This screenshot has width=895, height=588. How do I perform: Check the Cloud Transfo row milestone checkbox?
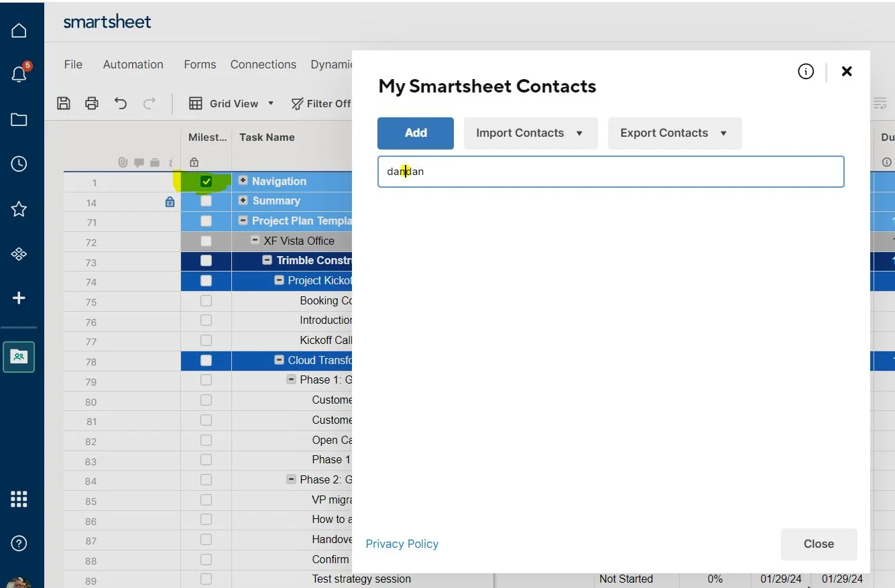tap(206, 361)
